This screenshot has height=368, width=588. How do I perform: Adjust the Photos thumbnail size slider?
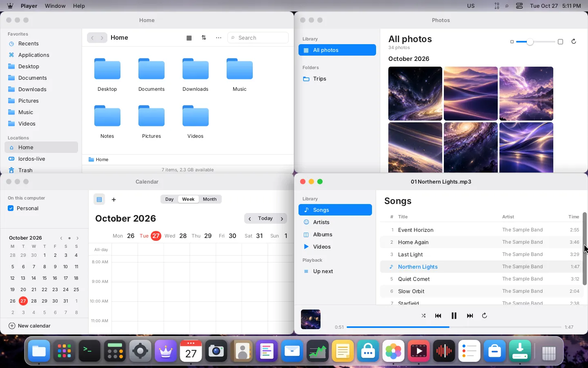point(536,42)
